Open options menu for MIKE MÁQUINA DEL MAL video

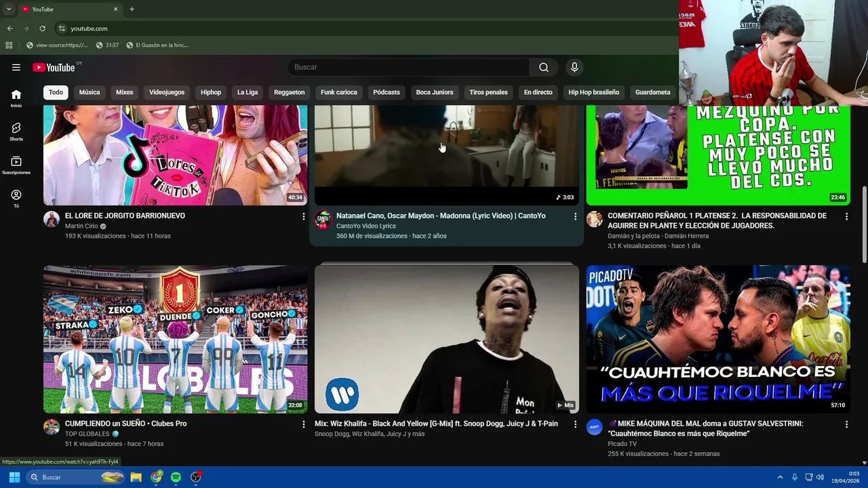(846, 424)
